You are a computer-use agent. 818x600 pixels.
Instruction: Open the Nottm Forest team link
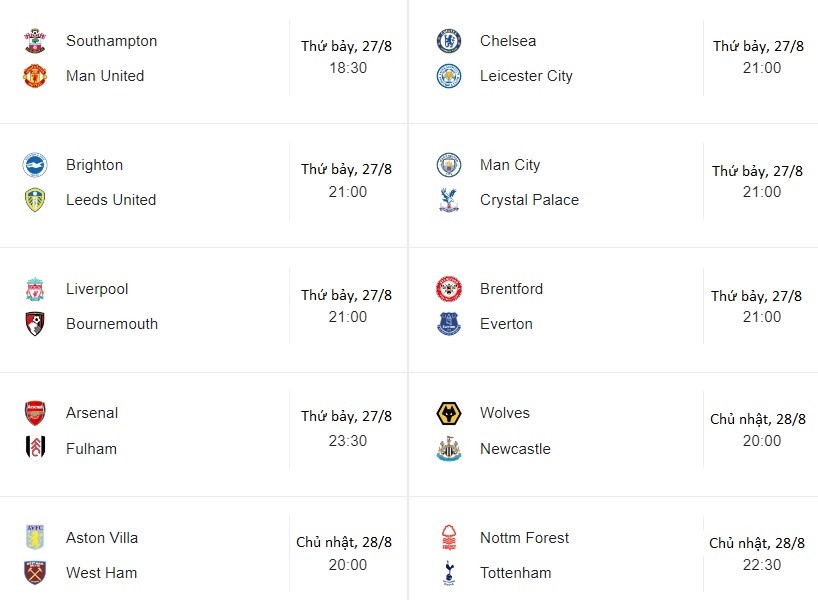[x=524, y=538]
